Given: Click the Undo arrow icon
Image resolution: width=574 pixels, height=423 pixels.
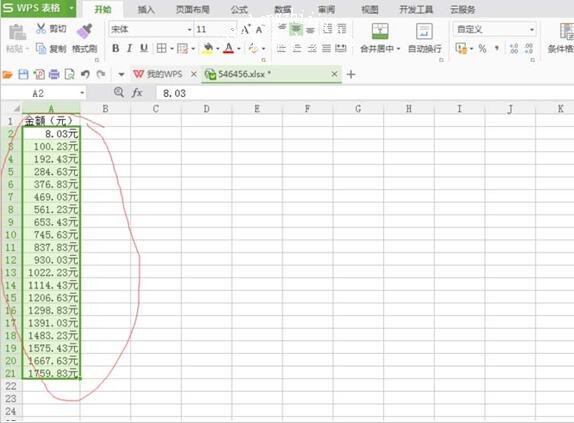Looking at the screenshot, I should [x=85, y=74].
